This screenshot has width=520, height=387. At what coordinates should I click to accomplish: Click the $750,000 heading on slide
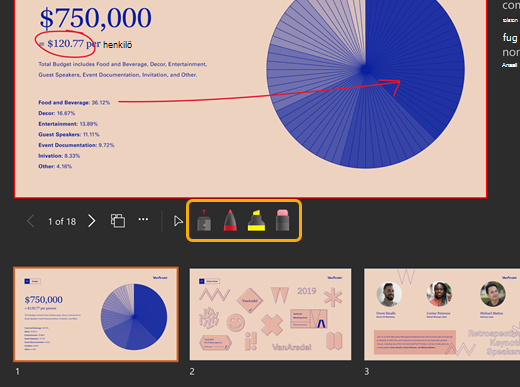pyautogui.click(x=96, y=18)
